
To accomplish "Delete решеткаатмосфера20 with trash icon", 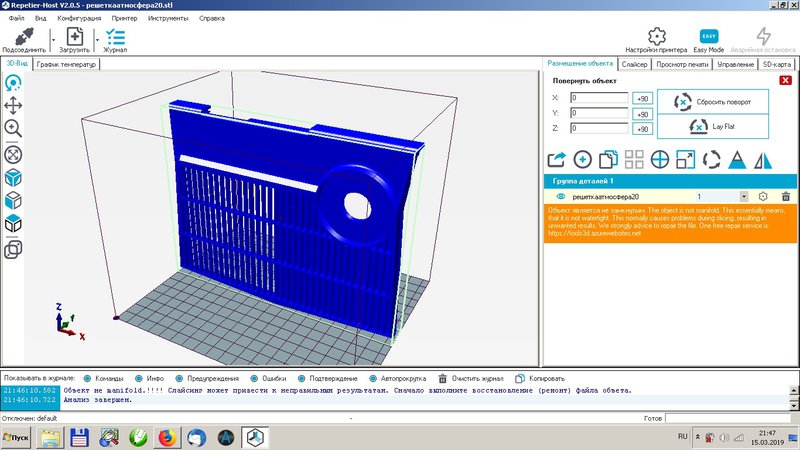I will click(x=786, y=196).
